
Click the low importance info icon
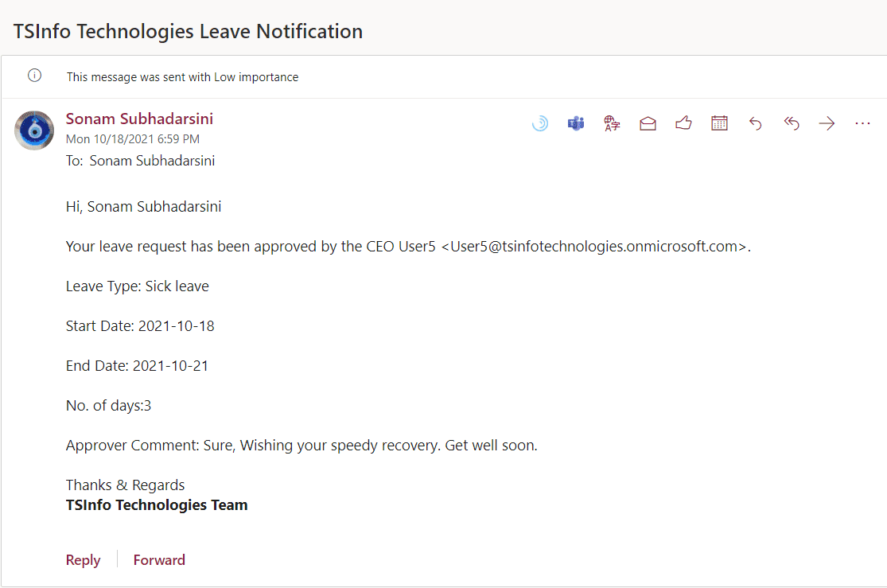click(x=34, y=76)
